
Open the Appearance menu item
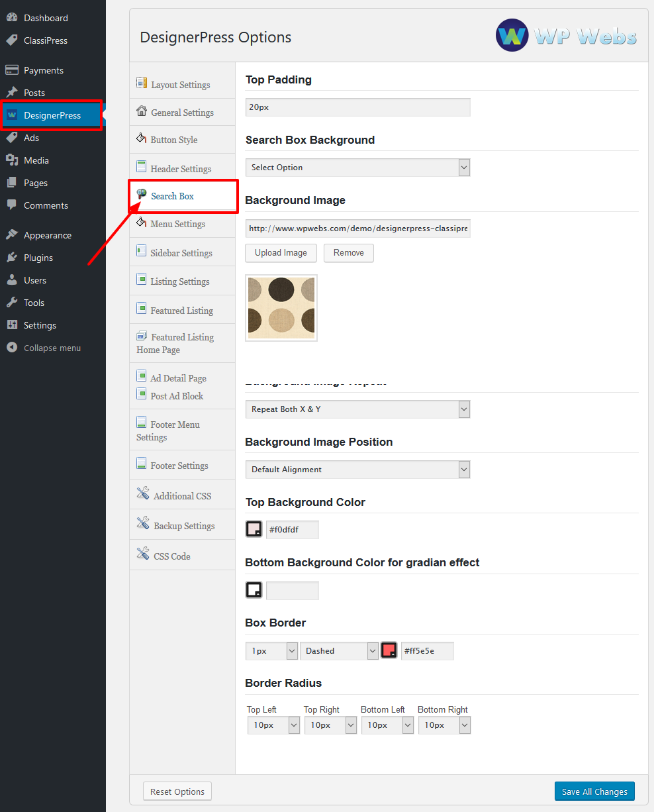(x=53, y=235)
